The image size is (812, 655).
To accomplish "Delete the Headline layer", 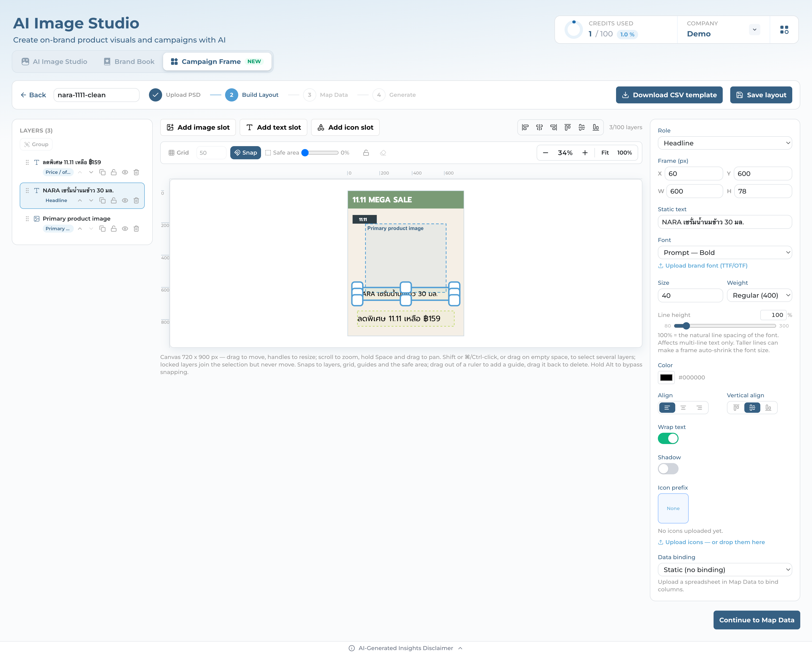I will coord(136,200).
